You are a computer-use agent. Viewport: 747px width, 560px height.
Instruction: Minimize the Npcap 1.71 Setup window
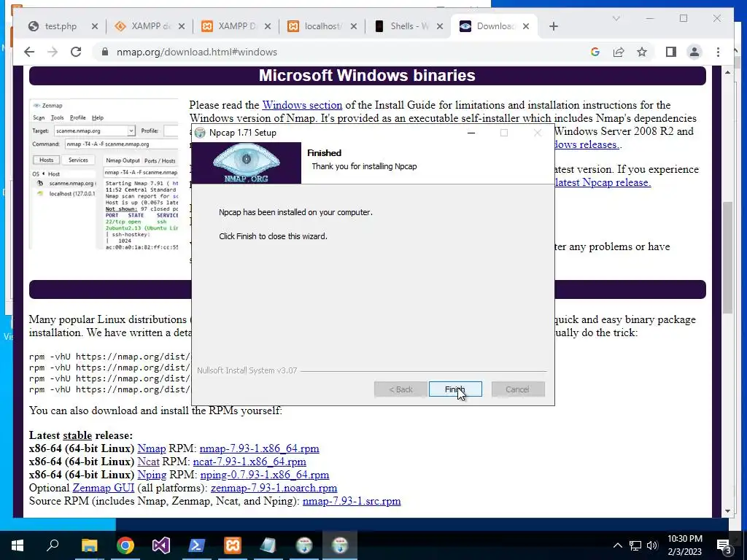[x=471, y=133]
